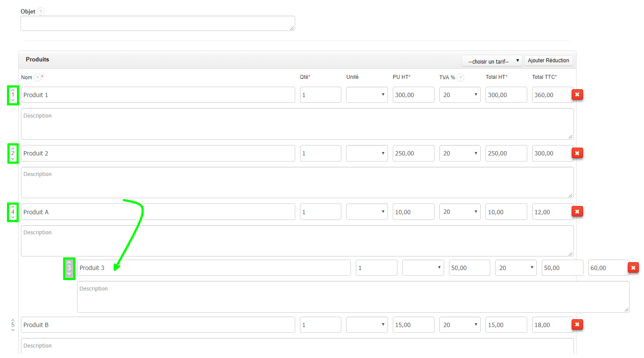Delete the indented Produit 3 line
This screenshot has height=358, width=644.
[633, 267]
